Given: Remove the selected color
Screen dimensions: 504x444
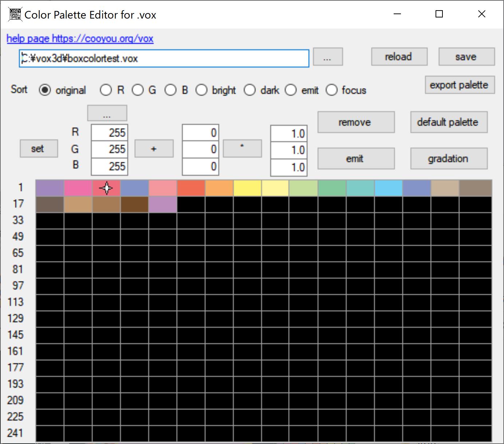Looking at the screenshot, I should [356, 122].
